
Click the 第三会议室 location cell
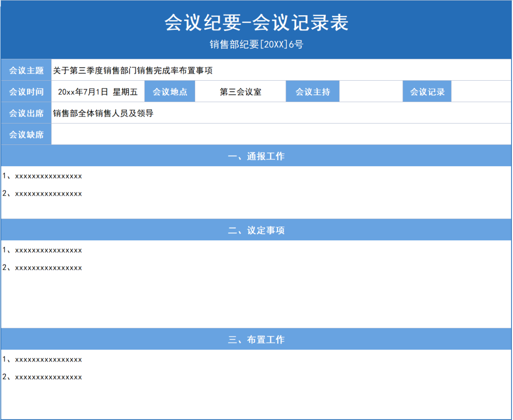coord(240,92)
